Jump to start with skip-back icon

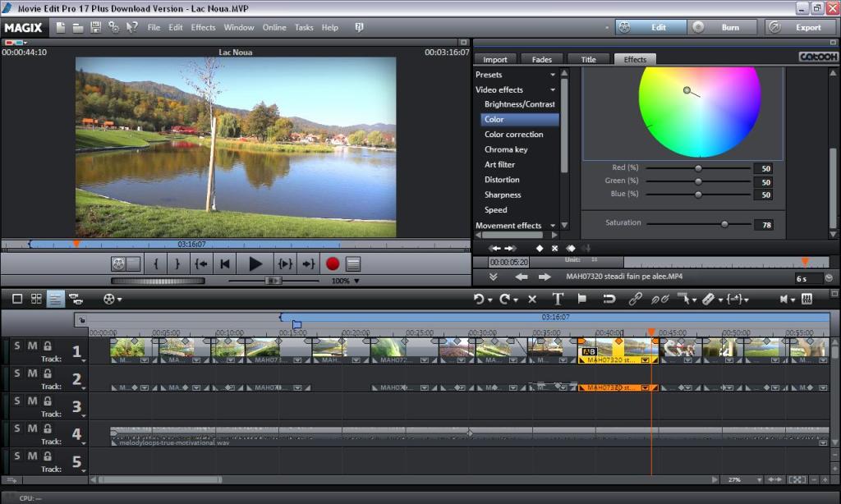tap(226, 263)
